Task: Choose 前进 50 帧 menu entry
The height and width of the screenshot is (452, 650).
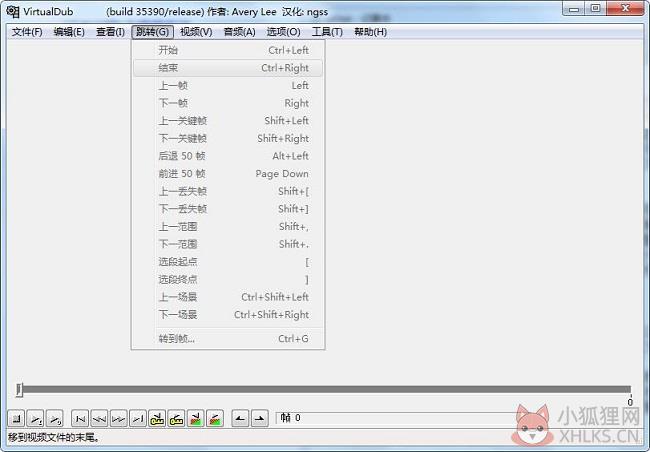Action: (228, 174)
